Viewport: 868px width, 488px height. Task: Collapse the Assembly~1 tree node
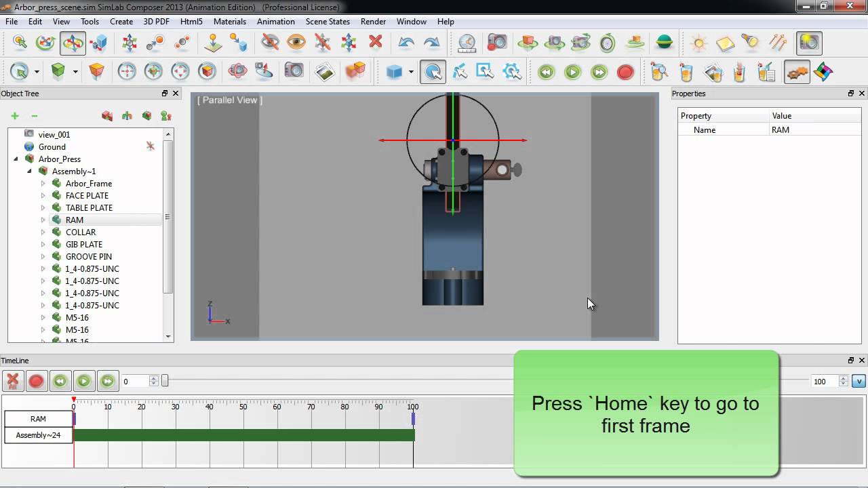click(29, 171)
